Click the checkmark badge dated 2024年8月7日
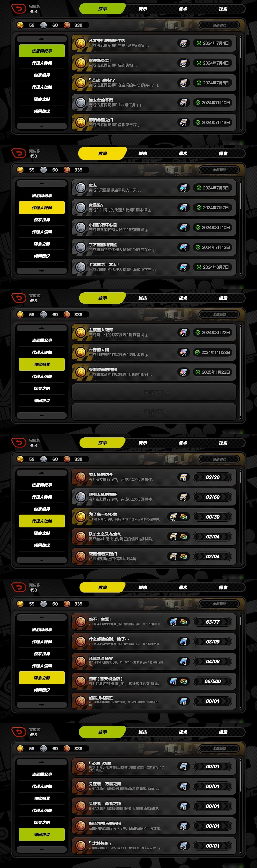Image resolution: width=257 pixels, height=868 pixels. (x=213, y=267)
